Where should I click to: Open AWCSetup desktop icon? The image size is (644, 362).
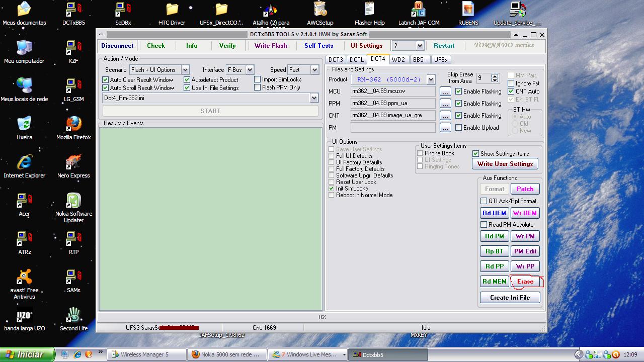(320, 14)
